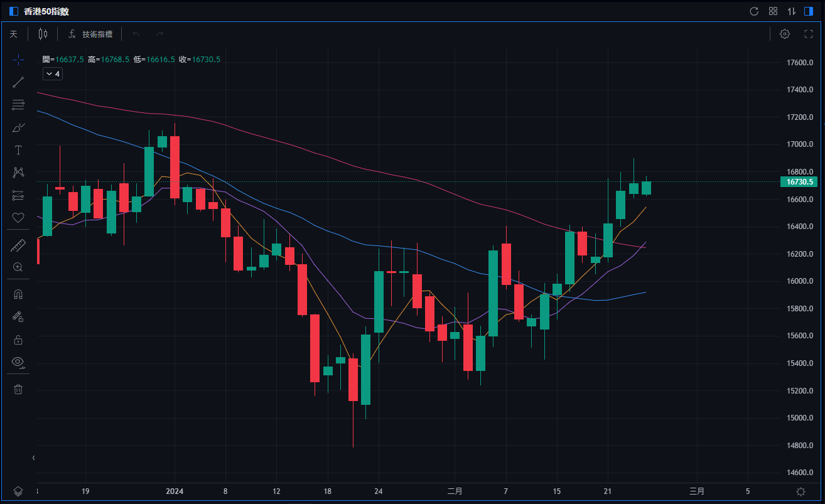825x504 pixels.
Task: Click the up-down swap arrows icon
Action: pyautogui.click(x=791, y=11)
